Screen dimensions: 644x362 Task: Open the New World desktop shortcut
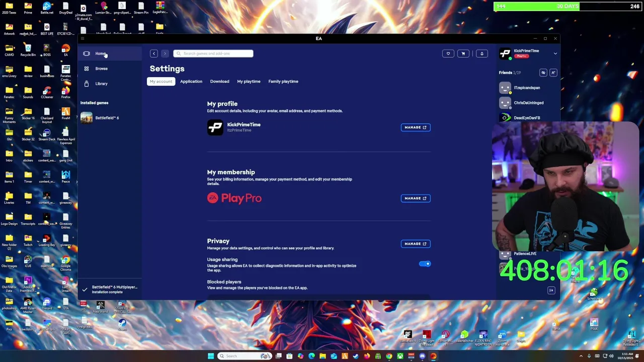(x=101, y=307)
